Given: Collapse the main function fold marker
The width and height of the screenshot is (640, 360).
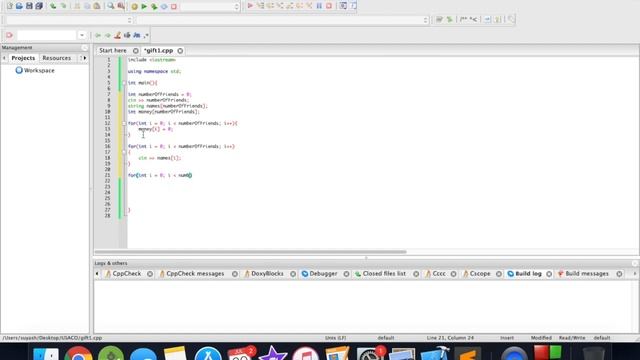Looking at the screenshot, I should click(x=124, y=83).
